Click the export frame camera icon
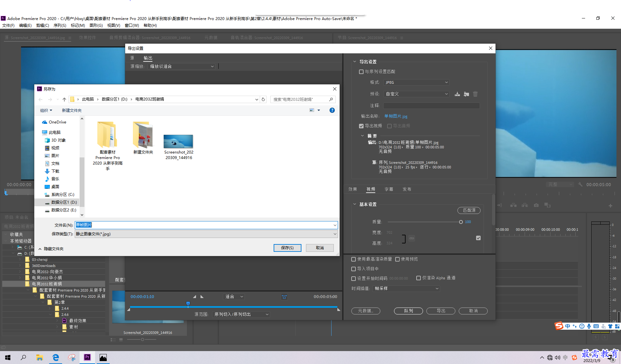The height and width of the screenshot is (364, 621). pos(536,205)
